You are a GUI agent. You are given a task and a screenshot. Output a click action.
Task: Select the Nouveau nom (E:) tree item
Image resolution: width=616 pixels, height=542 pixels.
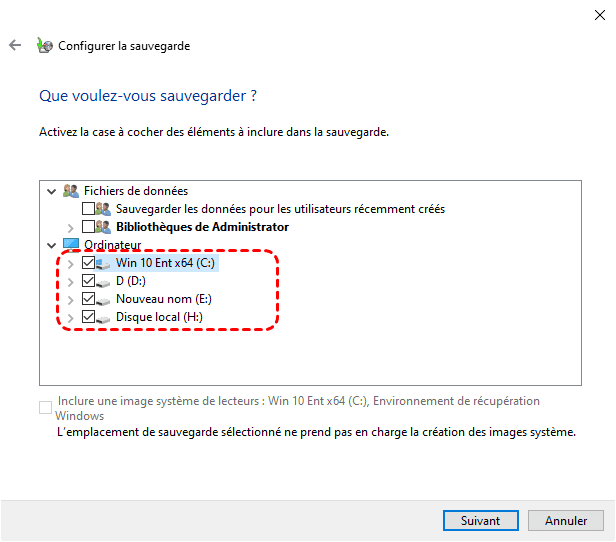[x=163, y=299]
